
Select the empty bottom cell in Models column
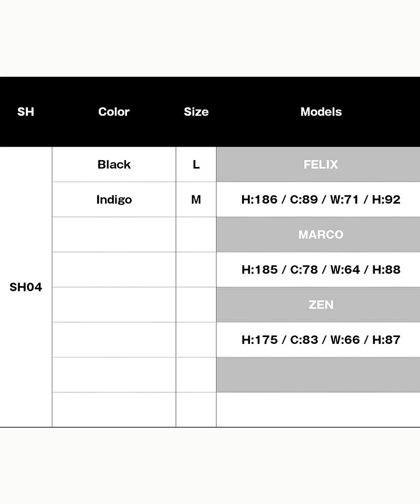click(x=318, y=409)
